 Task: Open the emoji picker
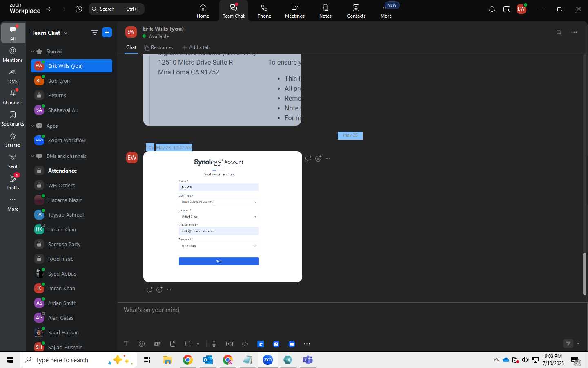tap(142, 344)
